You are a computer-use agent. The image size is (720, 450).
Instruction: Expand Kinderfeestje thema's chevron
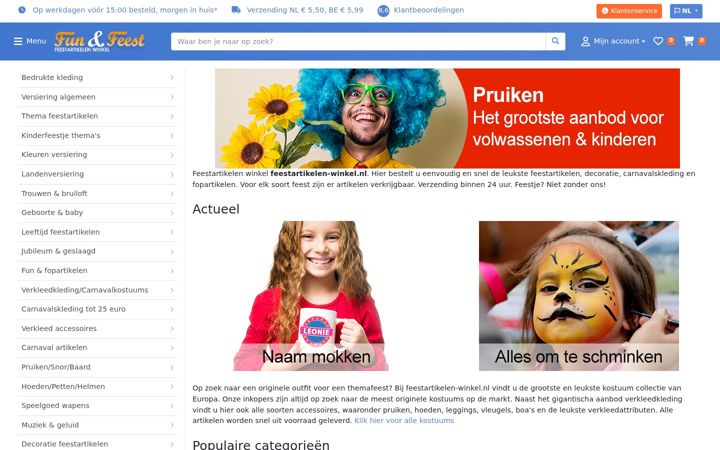(x=172, y=135)
